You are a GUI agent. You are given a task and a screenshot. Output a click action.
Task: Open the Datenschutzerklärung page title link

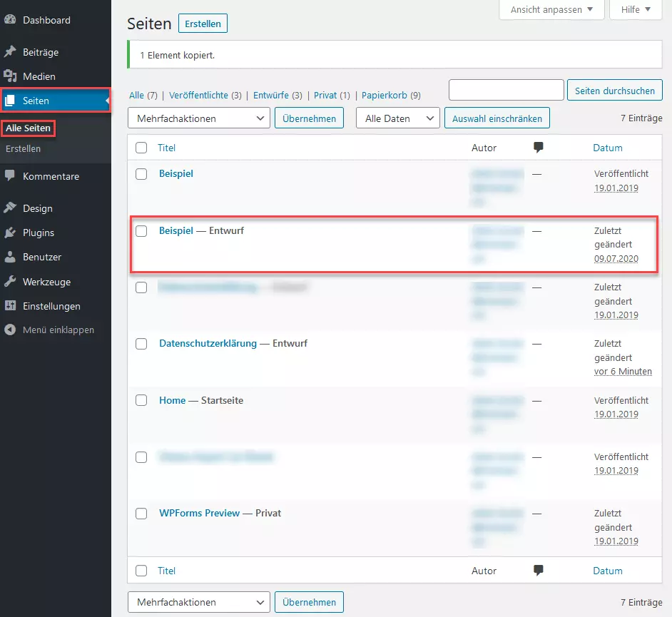point(208,343)
